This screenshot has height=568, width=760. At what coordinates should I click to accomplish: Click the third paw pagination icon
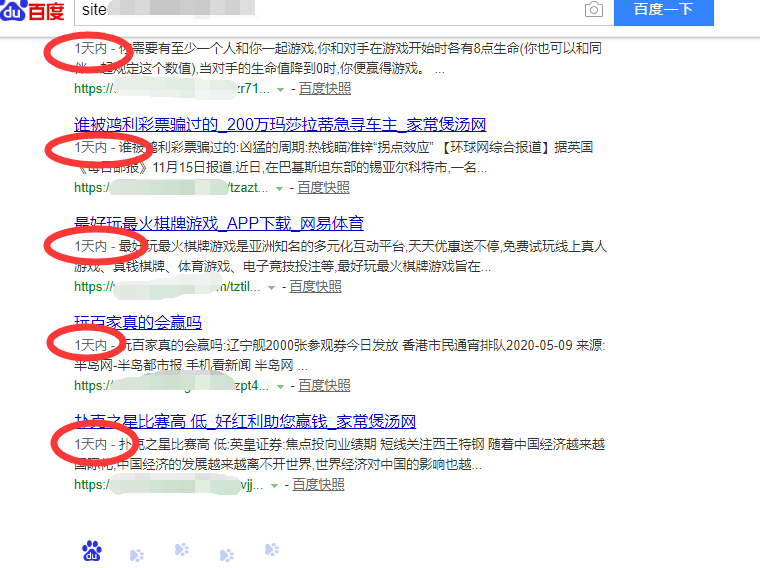pyautogui.click(x=182, y=550)
